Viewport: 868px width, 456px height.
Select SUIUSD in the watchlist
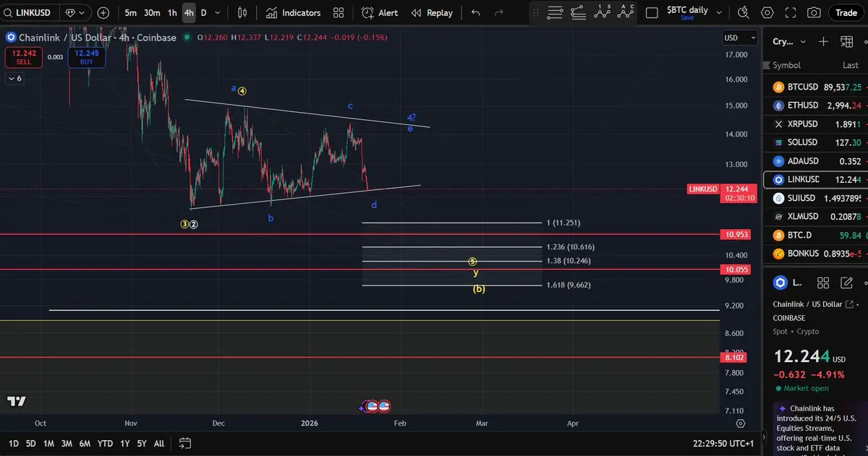[x=816, y=198]
